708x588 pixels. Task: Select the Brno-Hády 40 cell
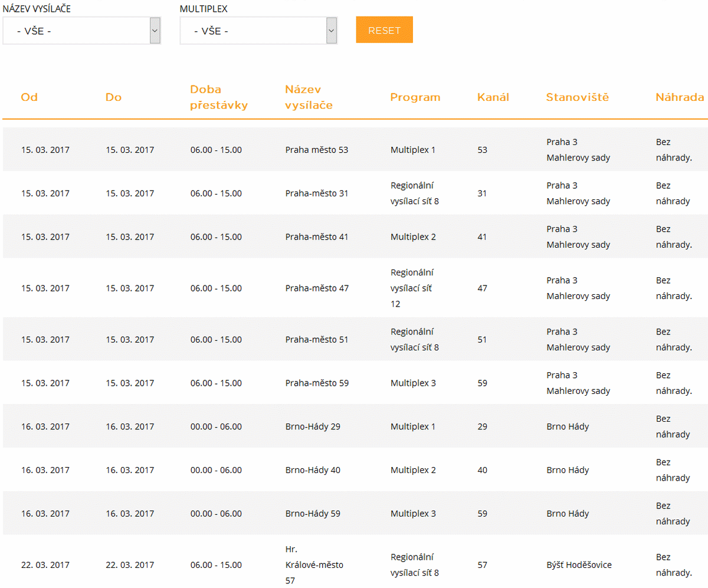[x=313, y=470]
